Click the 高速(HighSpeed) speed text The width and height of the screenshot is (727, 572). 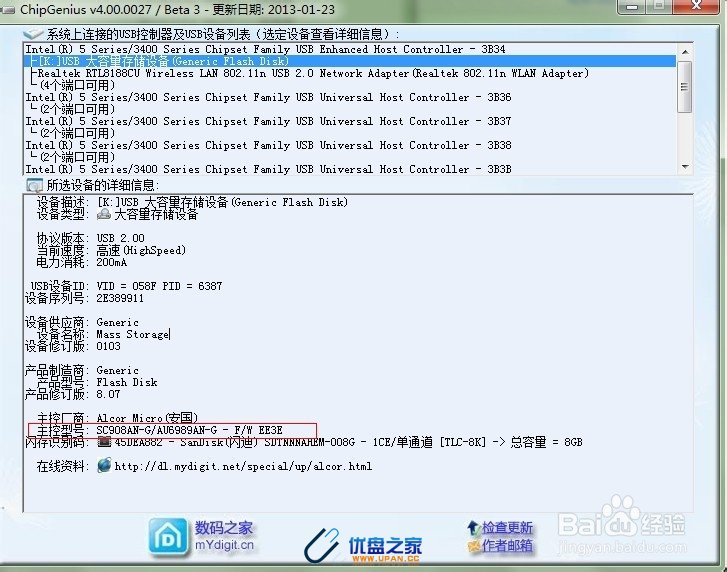tap(141, 250)
